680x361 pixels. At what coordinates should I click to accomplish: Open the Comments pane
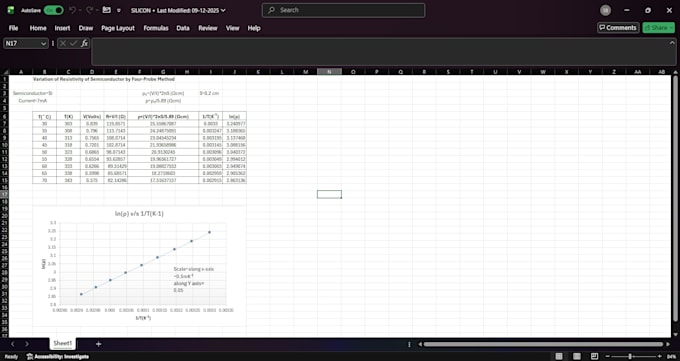coord(618,28)
